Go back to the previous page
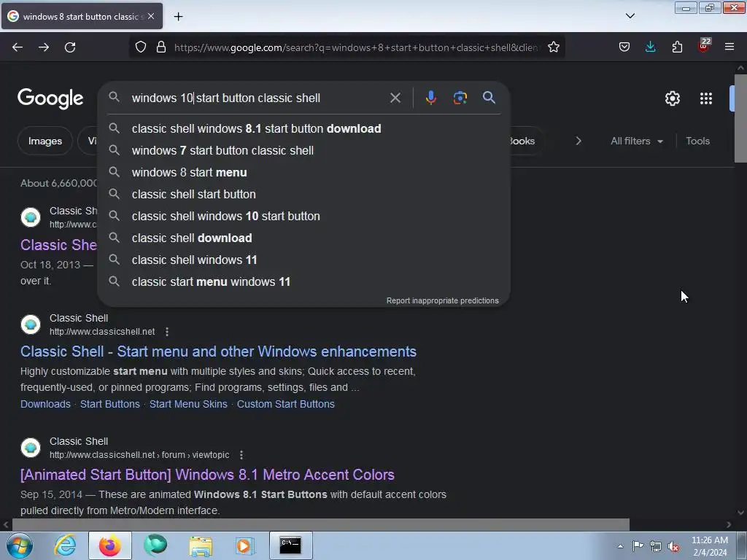 [18, 47]
